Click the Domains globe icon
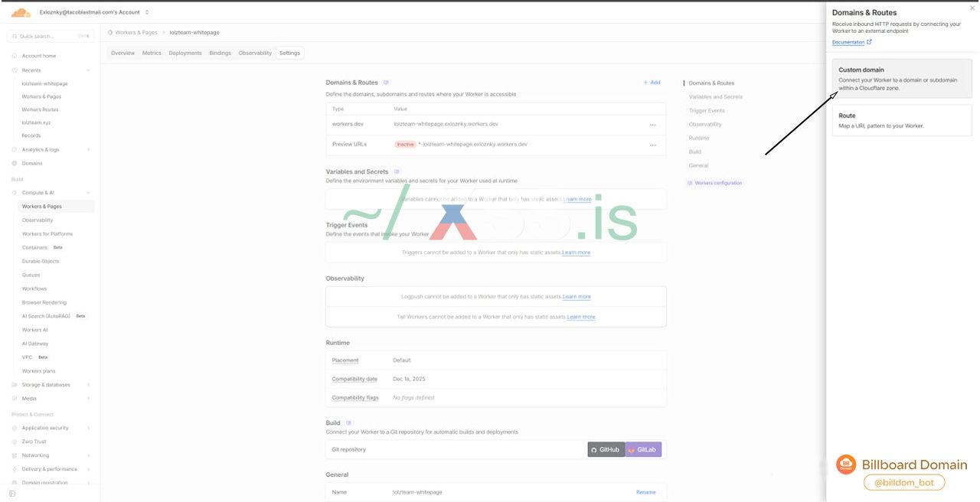The width and height of the screenshot is (980, 502). click(x=15, y=163)
